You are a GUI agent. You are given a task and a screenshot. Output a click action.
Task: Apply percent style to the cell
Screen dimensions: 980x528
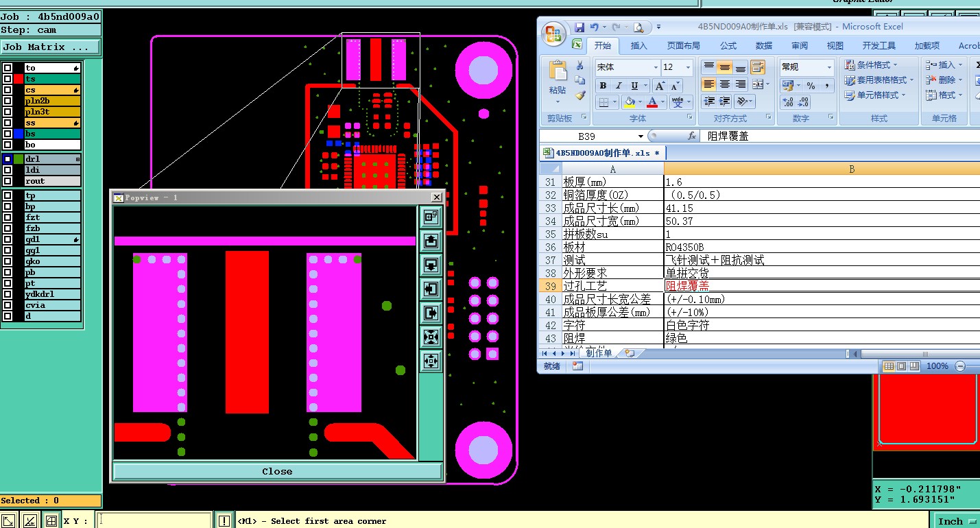tap(811, 86)
